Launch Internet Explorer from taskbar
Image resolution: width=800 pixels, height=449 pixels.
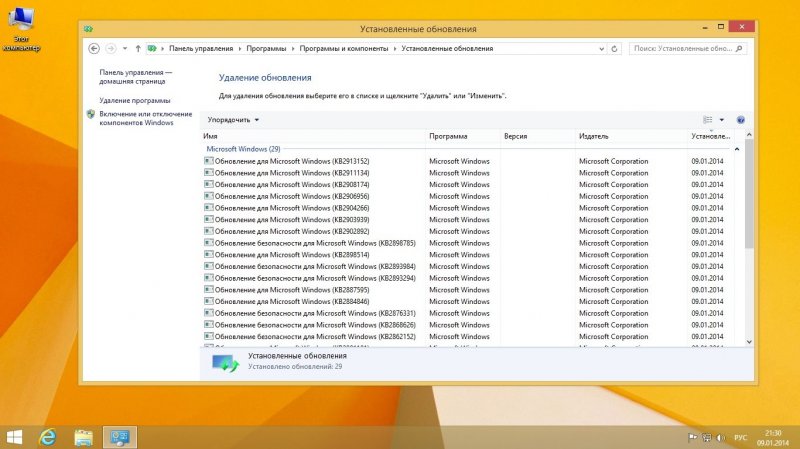click(x=47, y=437)
